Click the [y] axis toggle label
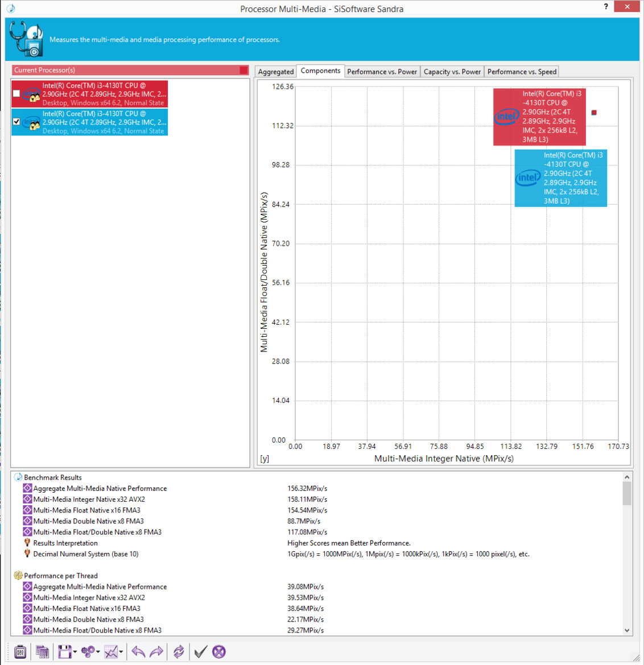The width and height of the screenshot is (644, 665). point(265,459)
